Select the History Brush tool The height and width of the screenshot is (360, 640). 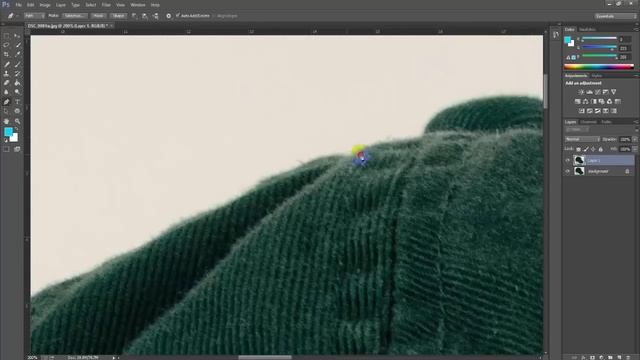tap(17, 73)
